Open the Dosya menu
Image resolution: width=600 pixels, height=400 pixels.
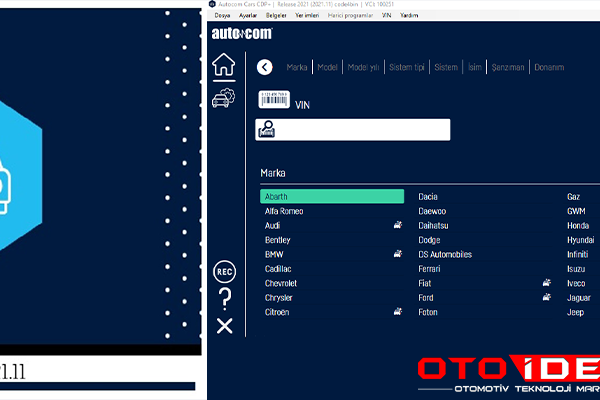[x=222, y=16]
